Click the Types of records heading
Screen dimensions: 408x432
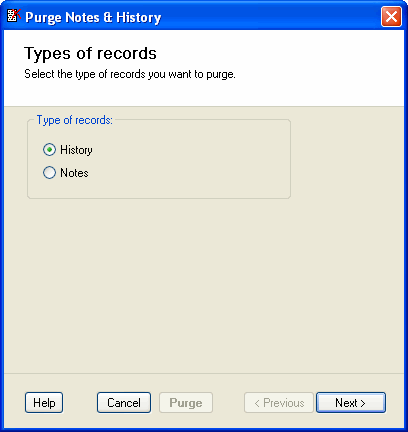click(90, 54)
